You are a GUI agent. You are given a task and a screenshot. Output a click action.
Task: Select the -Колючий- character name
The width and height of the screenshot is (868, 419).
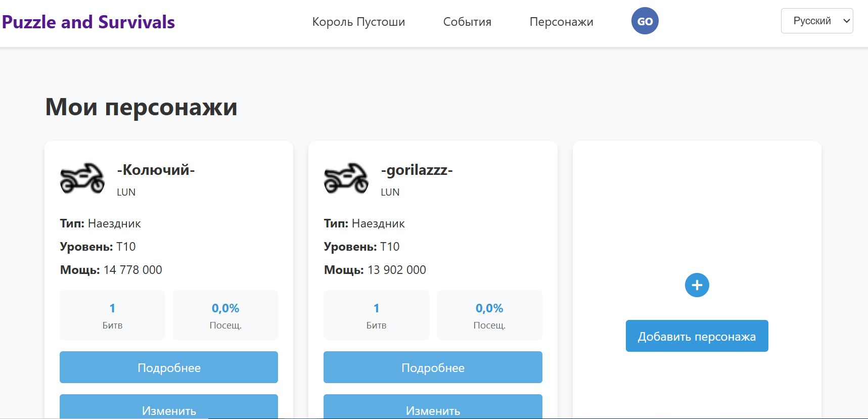(156, 170)
